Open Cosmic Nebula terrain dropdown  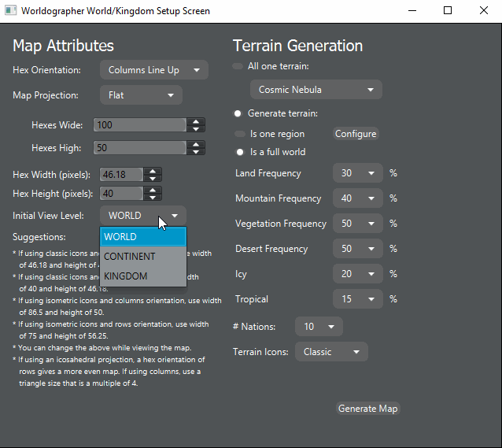pos(316,90)
